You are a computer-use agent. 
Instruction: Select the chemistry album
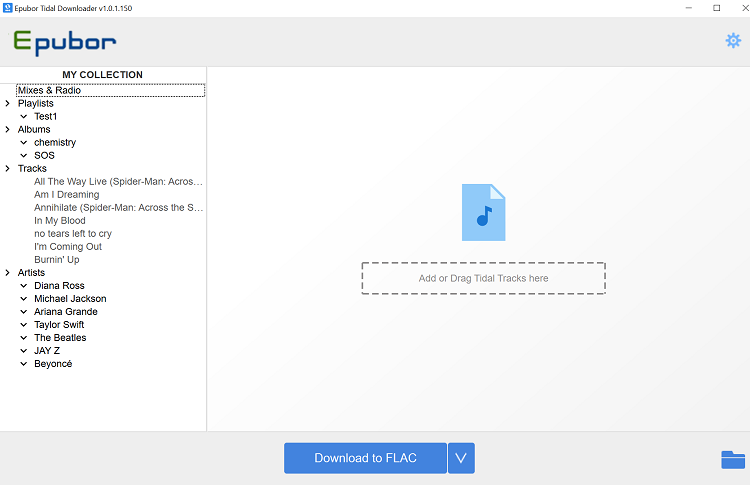(x=55, y=143)
